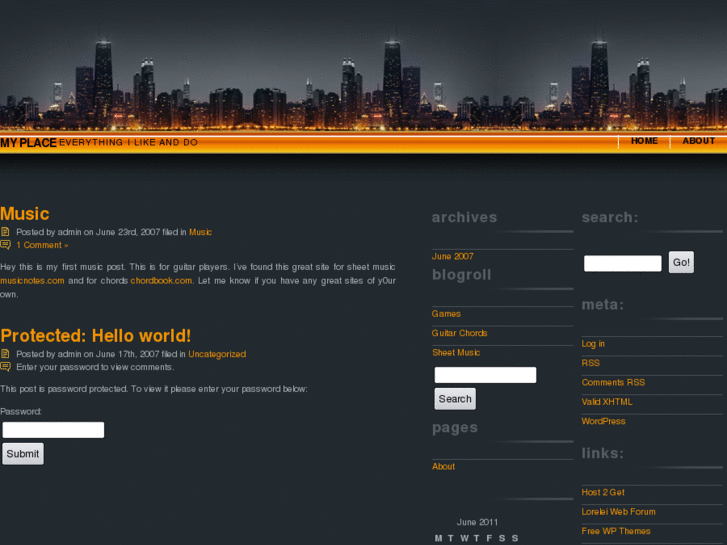The width and height of the screenshot is (727, 545).
Task: Open the Lorelei Web Forum link
Action: (x=619, y=512)
